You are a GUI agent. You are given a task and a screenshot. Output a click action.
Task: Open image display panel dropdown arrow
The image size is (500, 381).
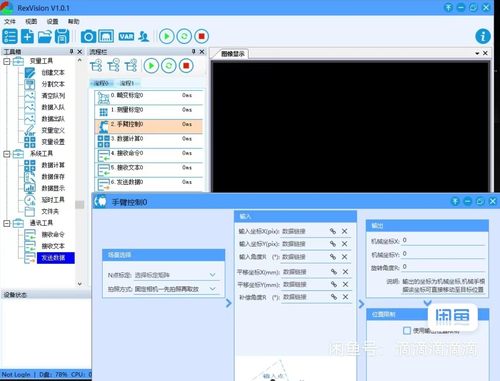tap(477, 53)
